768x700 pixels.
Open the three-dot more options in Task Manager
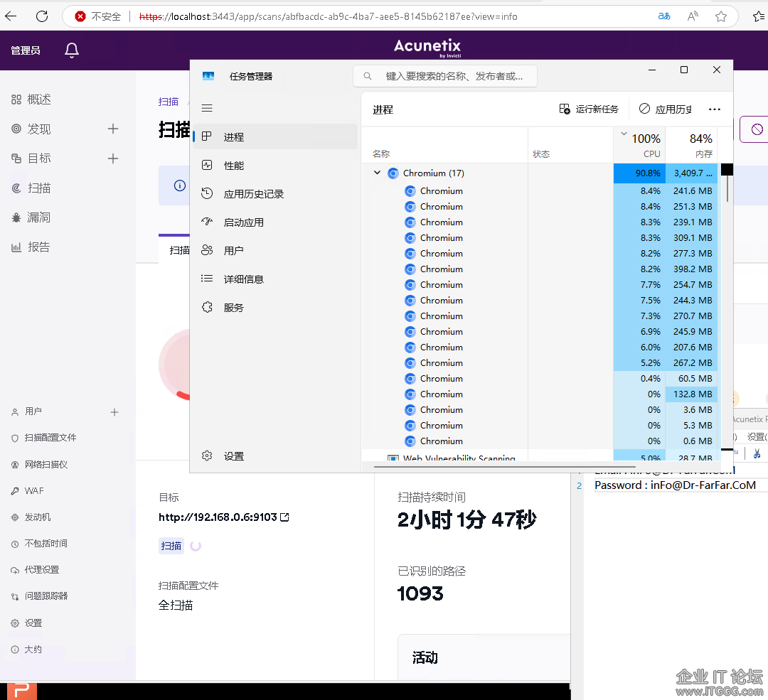click(715, 109)
